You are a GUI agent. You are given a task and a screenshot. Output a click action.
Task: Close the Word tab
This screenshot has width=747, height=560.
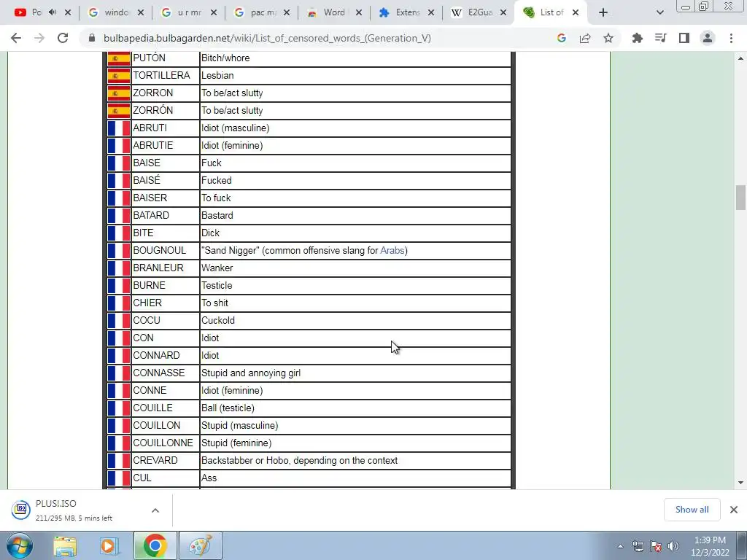point(359,12)
